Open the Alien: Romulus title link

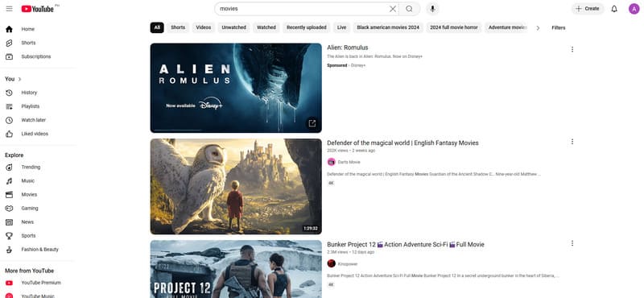[348, 48]
